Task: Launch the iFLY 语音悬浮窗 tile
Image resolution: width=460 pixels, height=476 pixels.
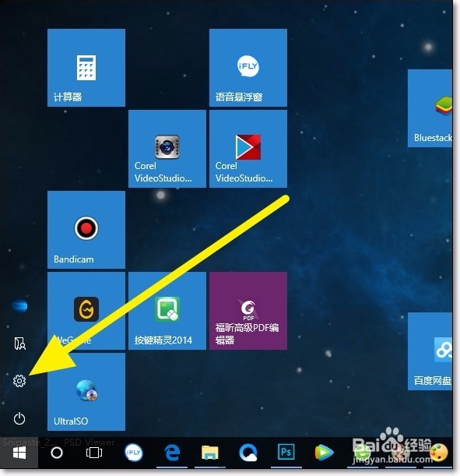Action: pos(248,68)
